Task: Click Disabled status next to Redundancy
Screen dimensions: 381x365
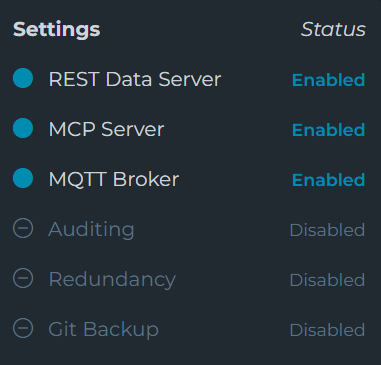Action: [x=327, y=280]
